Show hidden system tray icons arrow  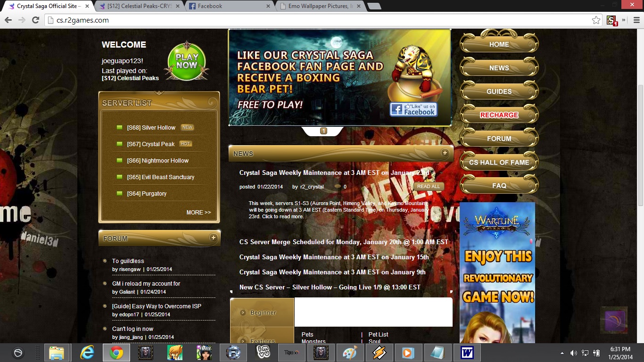pyautogui.click(x=562, y=353)
